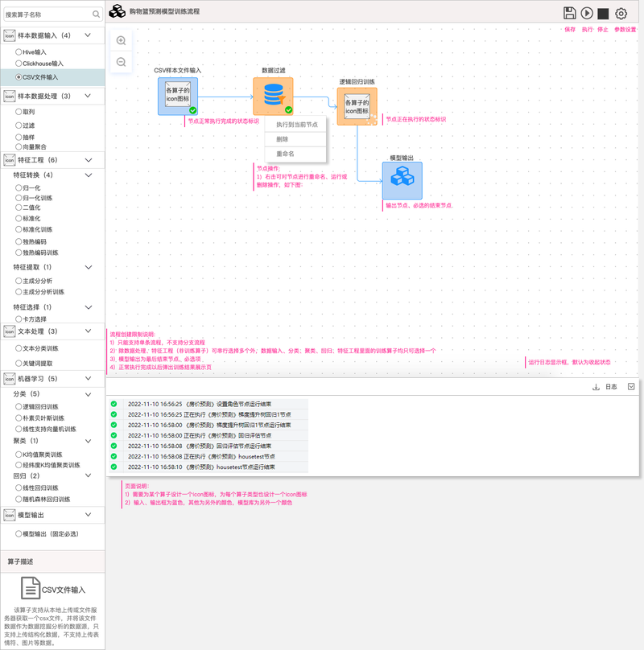Zoom out on the canvas
Image resolution: width=644 pixels, height=650 pixels.
click(122, 62)
